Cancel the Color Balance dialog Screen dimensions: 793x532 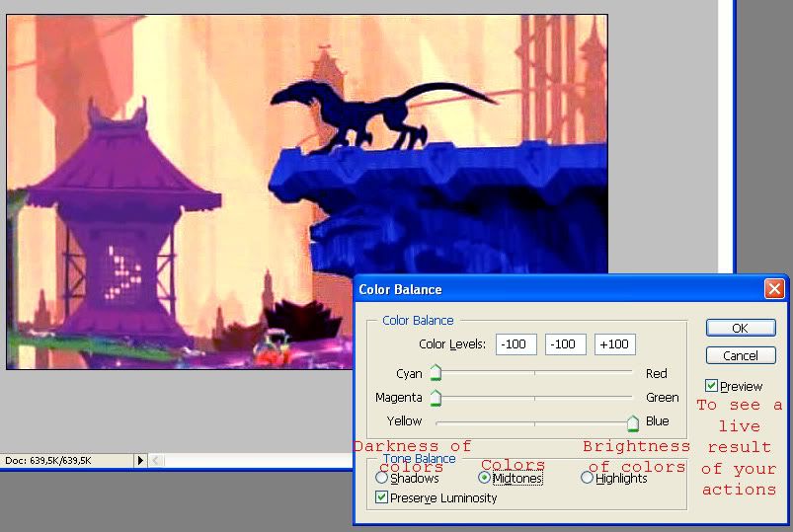[741, 355]
